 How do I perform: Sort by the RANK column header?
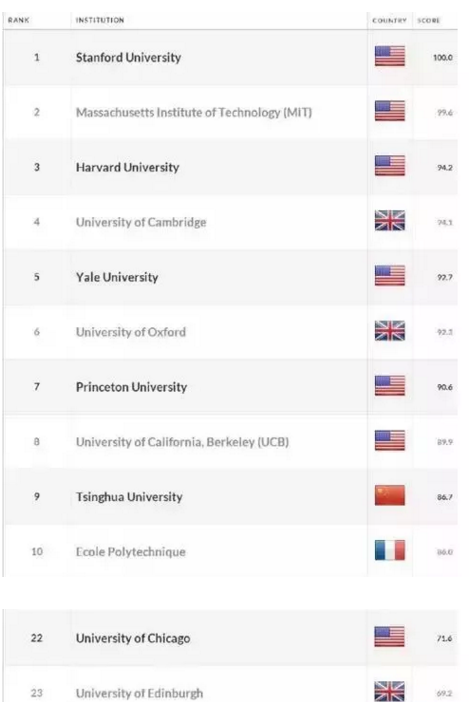point(18,20)
